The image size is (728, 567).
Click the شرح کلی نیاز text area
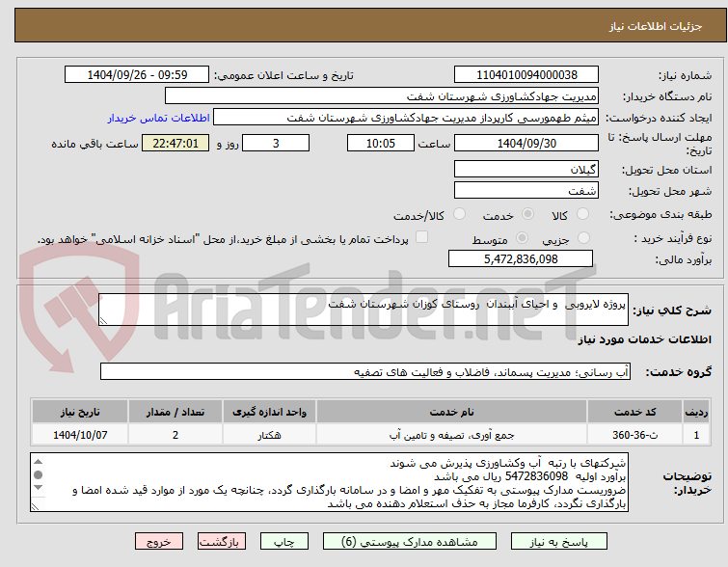tap(364, 310)
